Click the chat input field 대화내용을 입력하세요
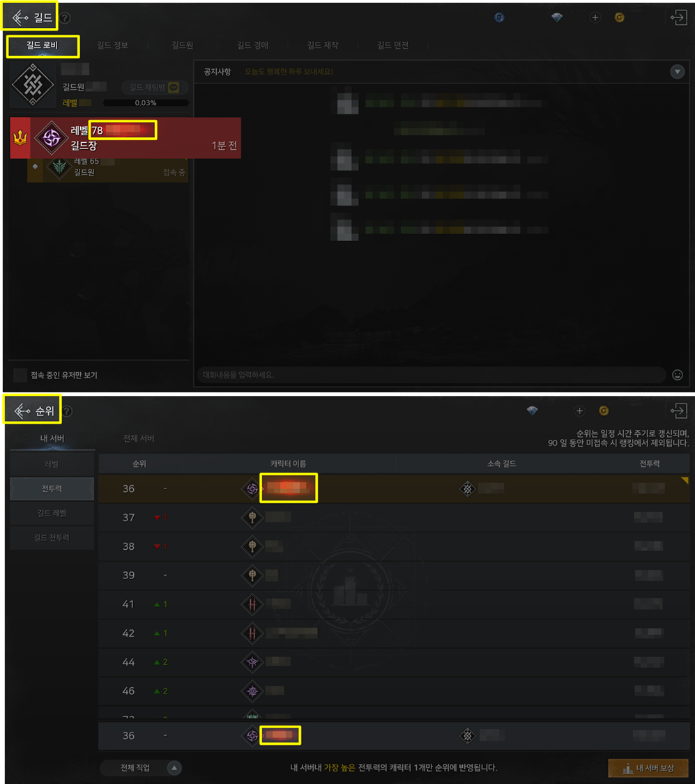Screen dimensions: 695x784 click(x=431, y=375)
